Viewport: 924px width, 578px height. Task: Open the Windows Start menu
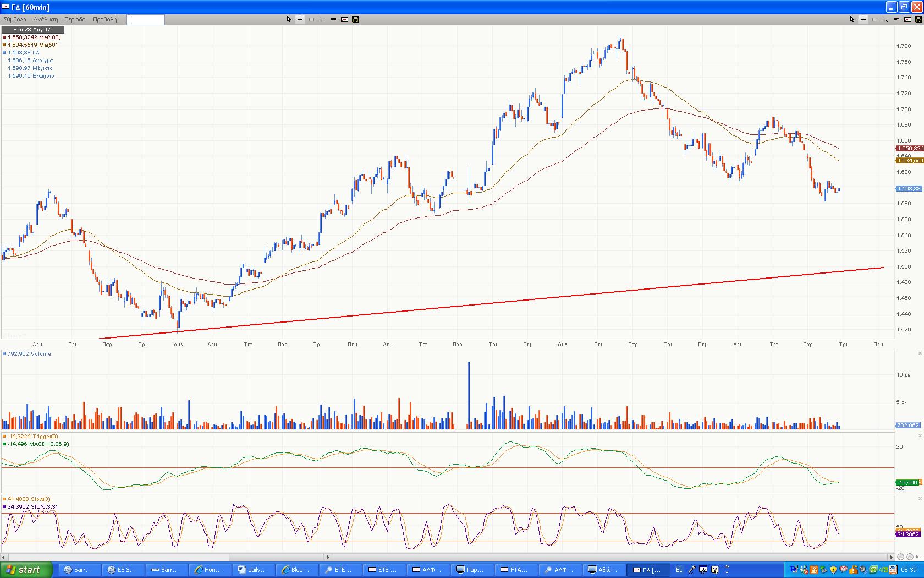pos(26,570)
